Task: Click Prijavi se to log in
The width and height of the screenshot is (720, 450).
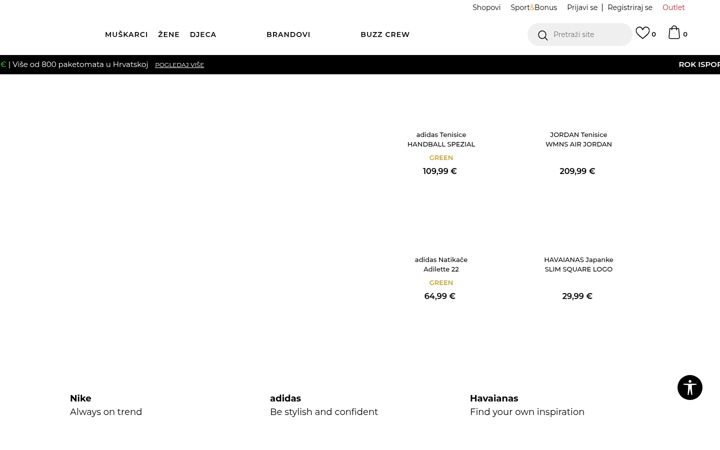Action: click(x=582, y=7)
